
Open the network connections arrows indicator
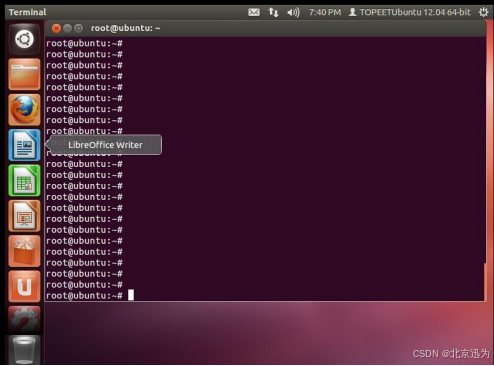pos(273,12)
